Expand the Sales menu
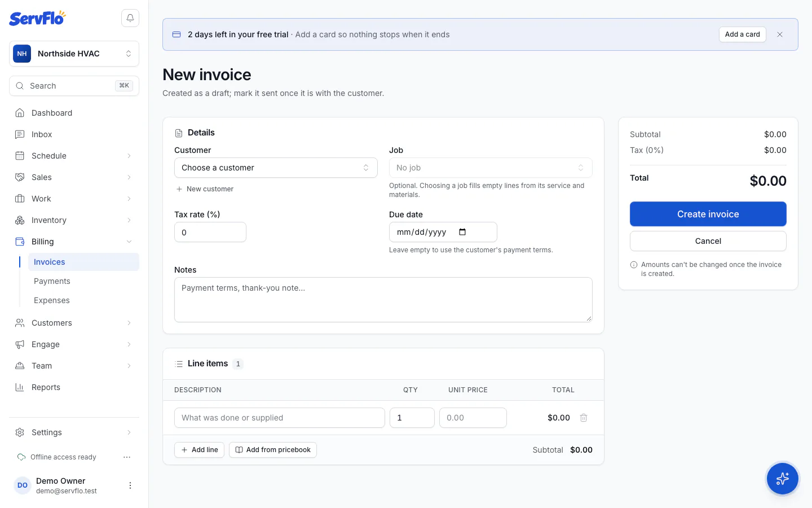This screenshot has height=508, width=812. (x=74, y=177)
